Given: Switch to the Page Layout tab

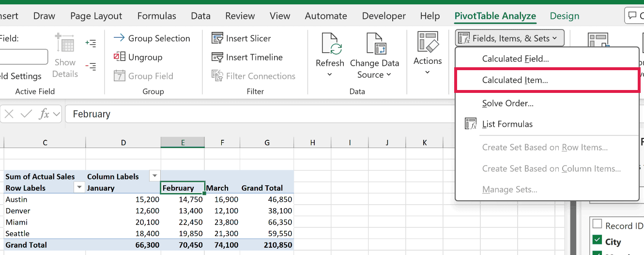Looking at the screenshot, I should [96, 16].
